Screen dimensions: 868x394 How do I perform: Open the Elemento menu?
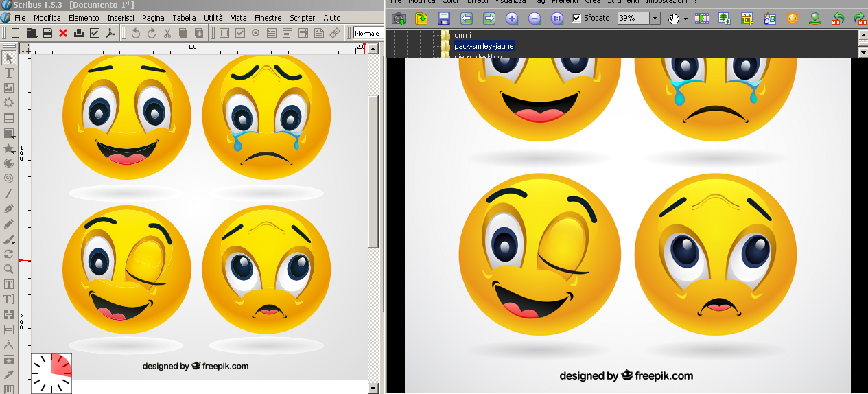84,18
